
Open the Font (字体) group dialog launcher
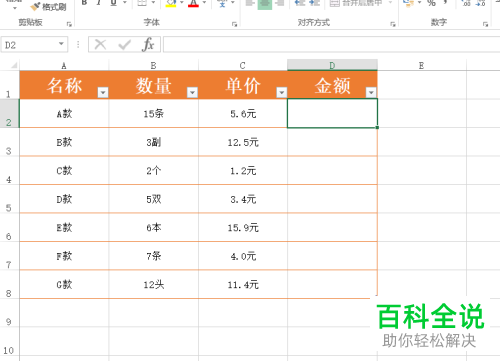(x=234, y=24)
